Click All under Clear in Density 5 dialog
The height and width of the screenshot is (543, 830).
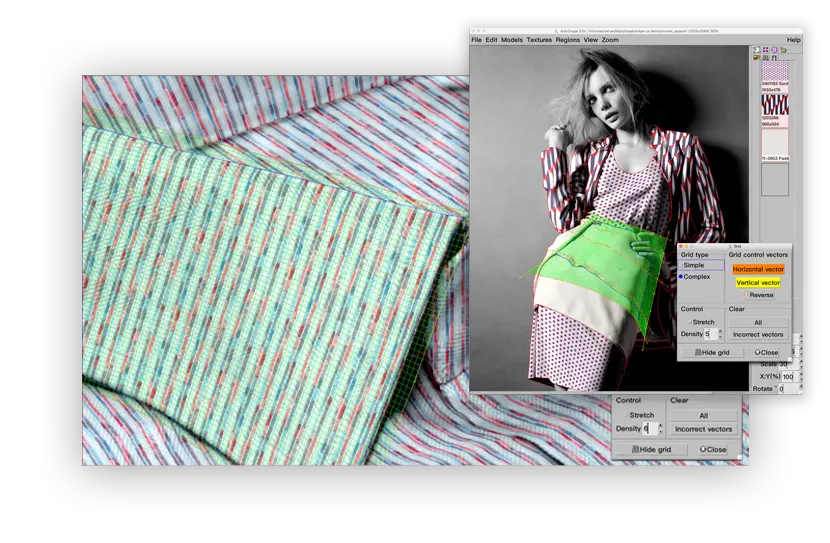758,322
